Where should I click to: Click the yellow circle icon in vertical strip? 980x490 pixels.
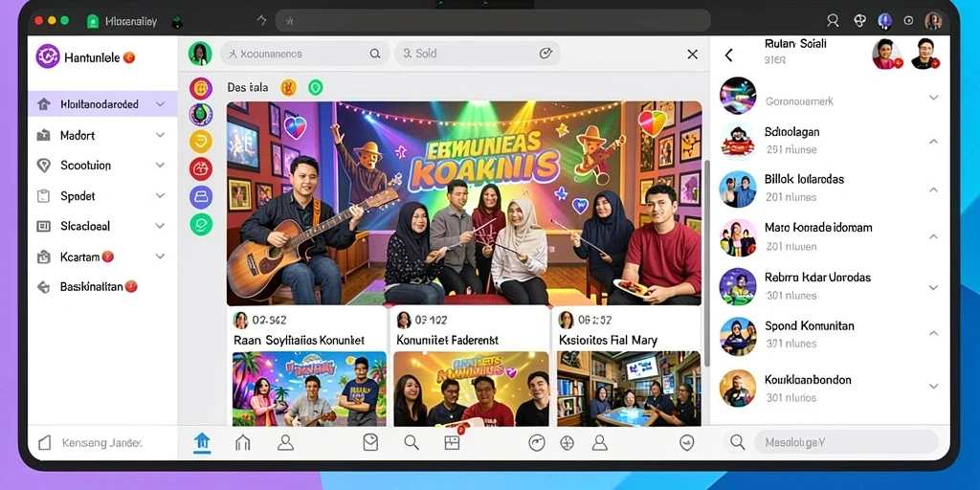pos(201,142)
